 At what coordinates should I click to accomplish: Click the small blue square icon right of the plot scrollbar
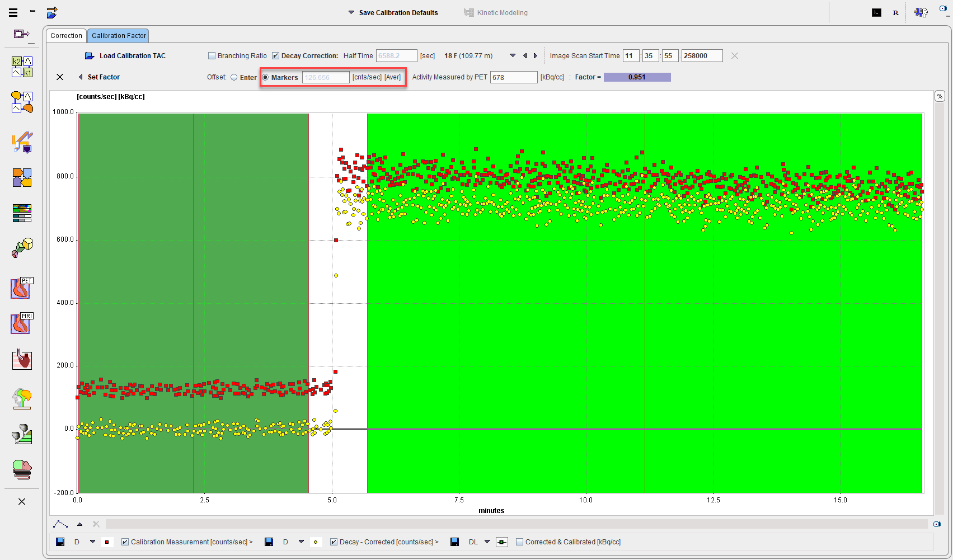point(937,524)
